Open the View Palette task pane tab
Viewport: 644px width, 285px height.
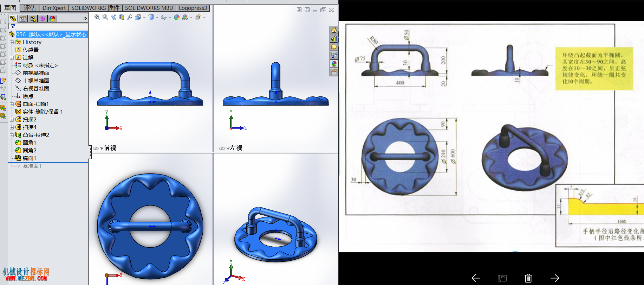(334, 55)
